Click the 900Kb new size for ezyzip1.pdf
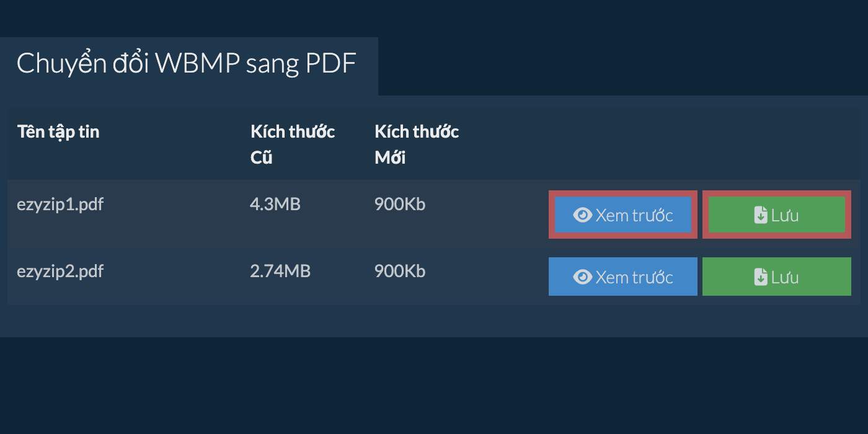This screenshot has height=434, width=868. (x=400, y=204)
